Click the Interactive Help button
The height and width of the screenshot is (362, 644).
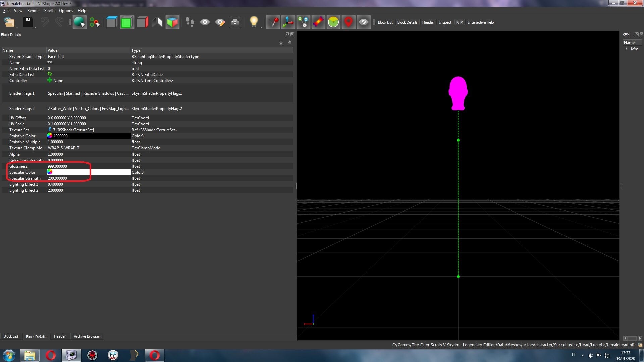(x=481, y=22)
